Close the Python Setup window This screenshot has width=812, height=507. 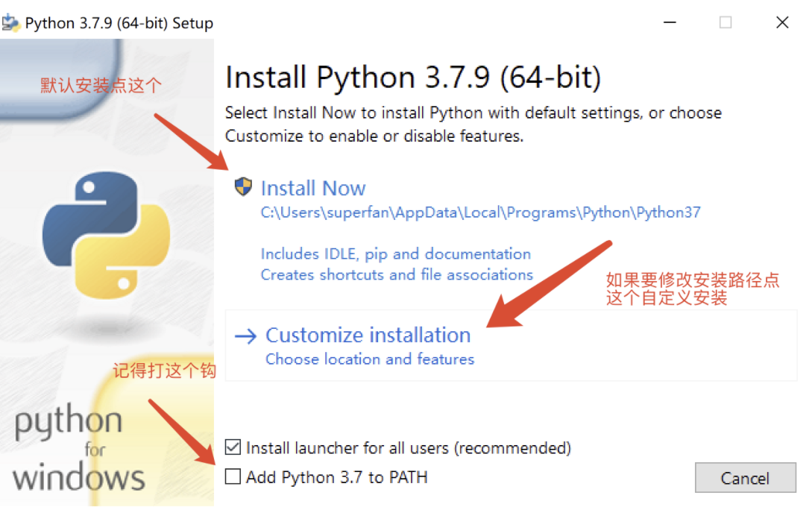tap(782, 22)
